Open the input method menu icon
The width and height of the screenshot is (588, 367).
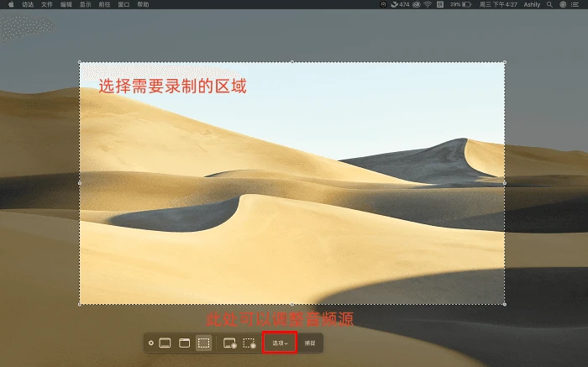(x=440, y=4)
